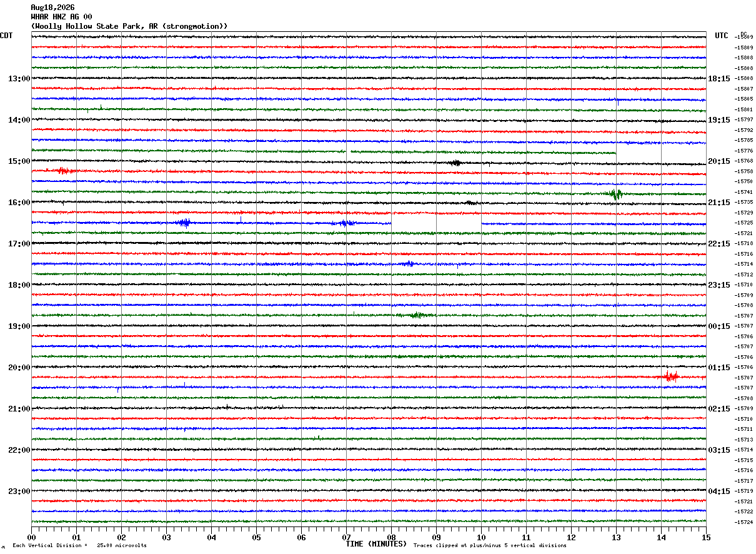Select the 23:00 CDT time label

click(x=19, y=491)
